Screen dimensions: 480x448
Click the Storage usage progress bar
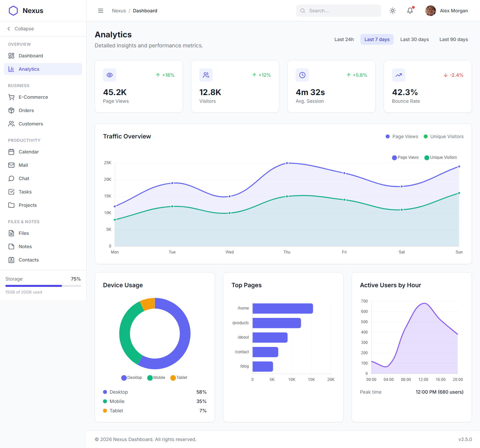(43, 286)
